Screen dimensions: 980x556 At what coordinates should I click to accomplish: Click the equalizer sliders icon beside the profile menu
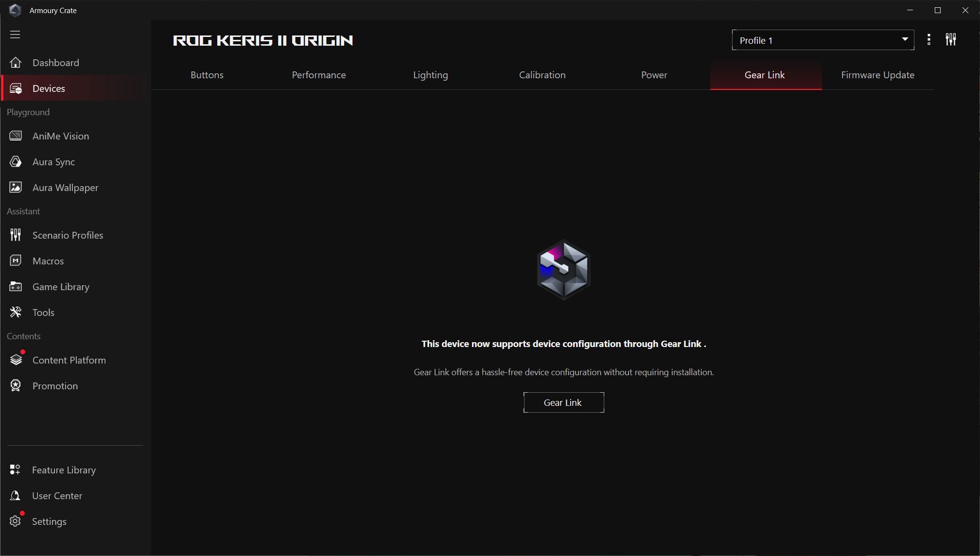coord(951,40)
